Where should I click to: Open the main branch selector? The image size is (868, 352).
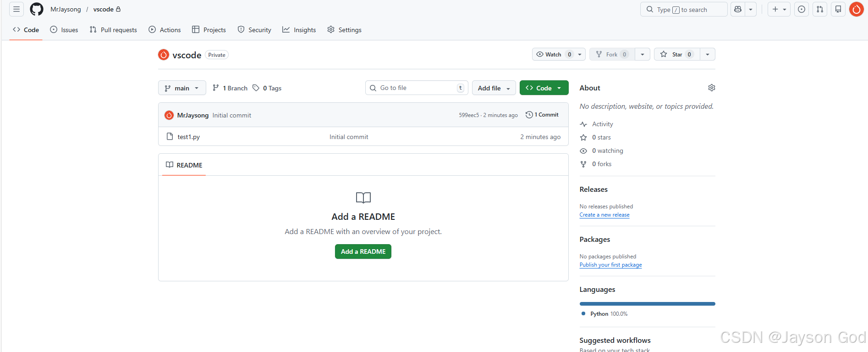coord(182,88)
